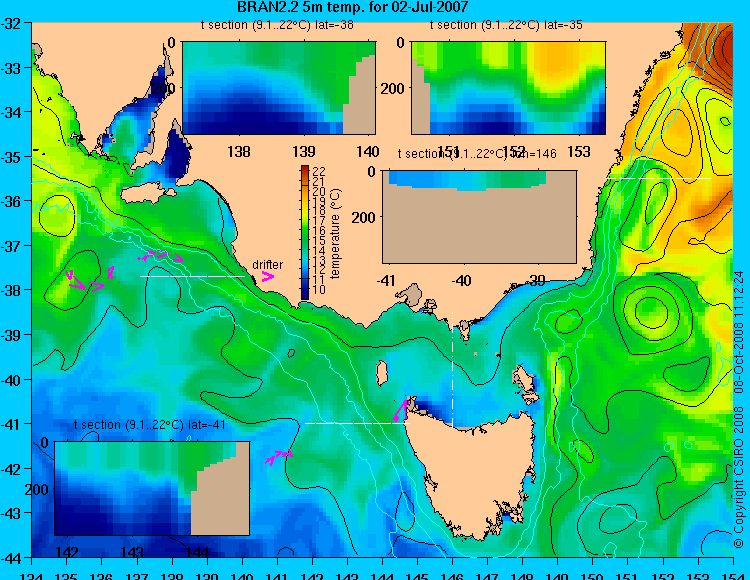Select the section heading ending in lon=146
This screenshot has width=750, height=580.
(477, 153)
